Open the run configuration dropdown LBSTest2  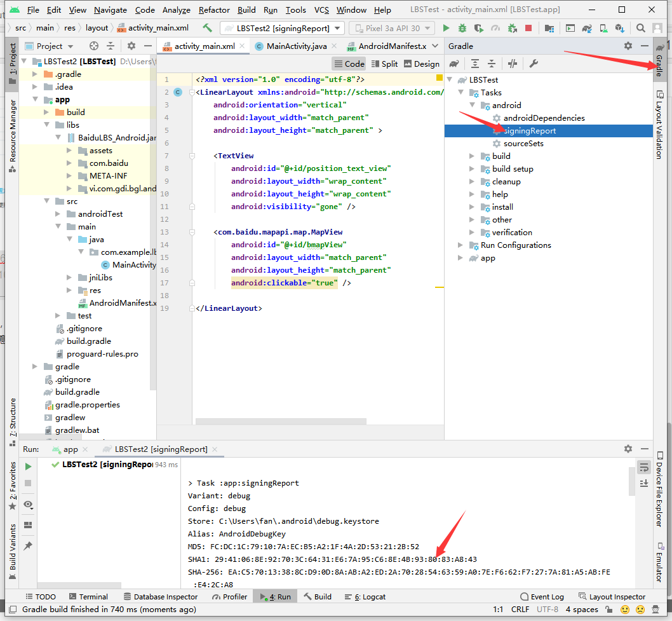click(283, 29)
